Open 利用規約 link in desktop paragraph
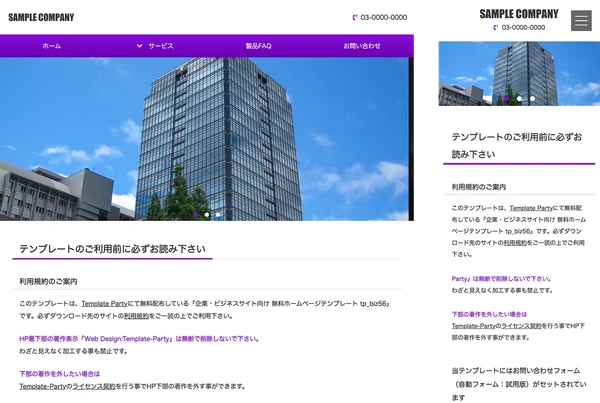 click(x=137, y=316)
